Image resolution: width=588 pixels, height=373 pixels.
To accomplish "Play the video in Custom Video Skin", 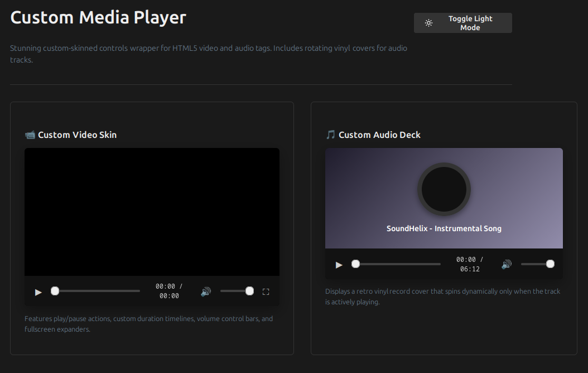I will pyautogui.click(x=38, y=292).
